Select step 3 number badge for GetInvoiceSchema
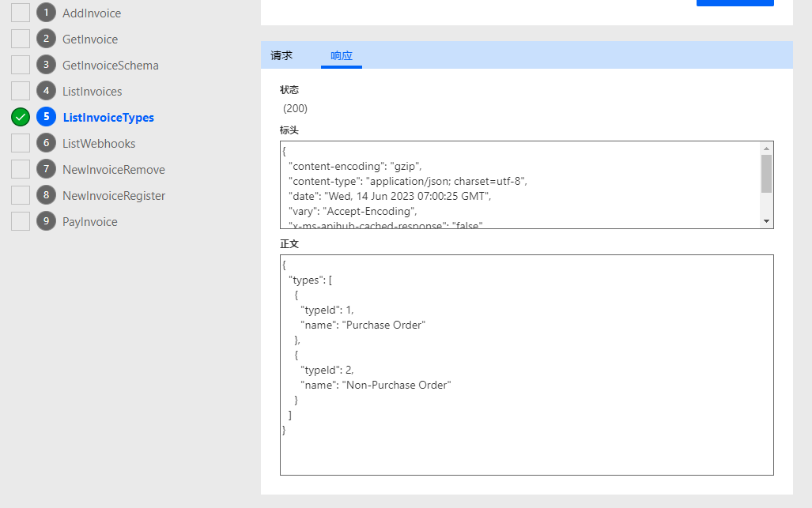 (x=46, y=65)
